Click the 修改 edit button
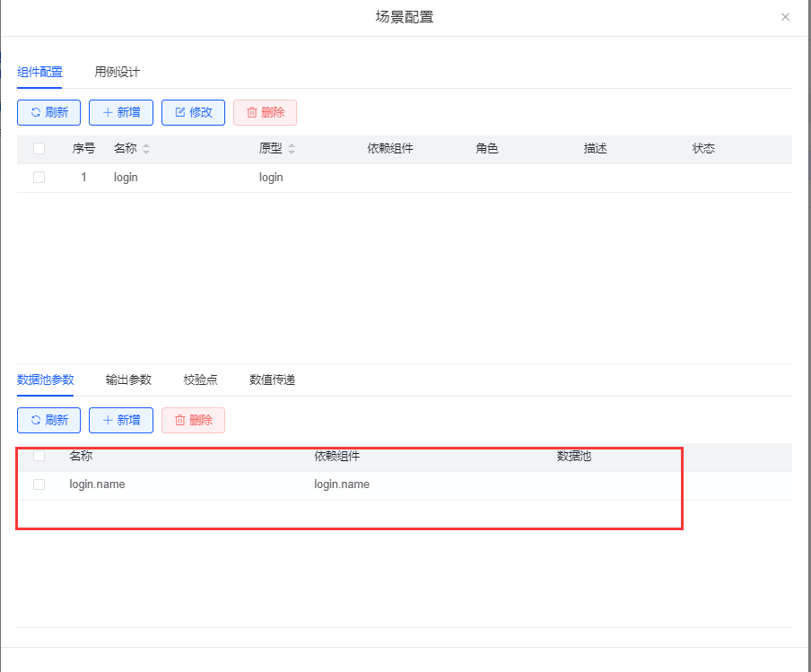Viewport: 811px width, 672px height. (193, 112)
